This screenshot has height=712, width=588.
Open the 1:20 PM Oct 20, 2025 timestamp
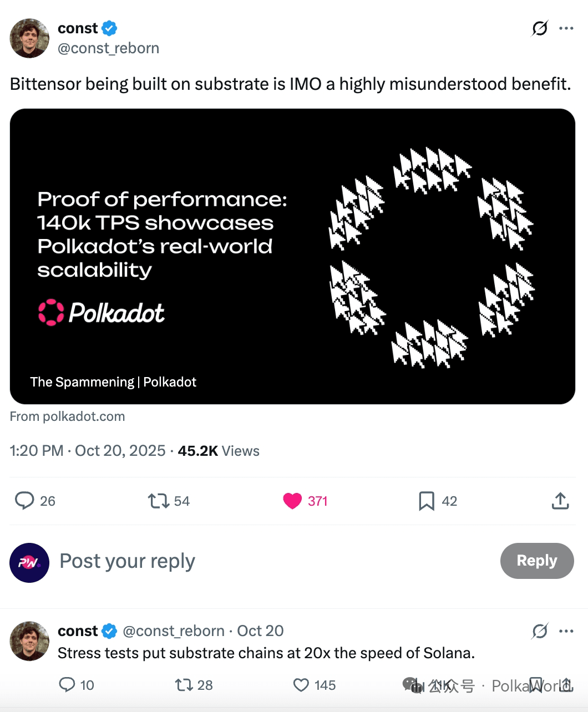(x=88, y=451)
